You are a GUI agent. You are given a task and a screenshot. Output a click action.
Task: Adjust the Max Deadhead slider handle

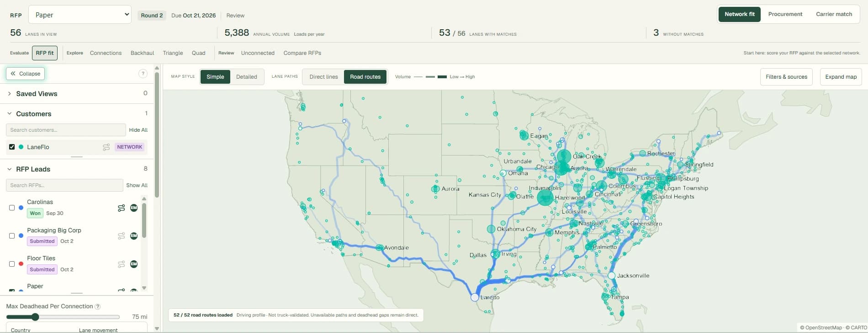click(x=35, y=317)
